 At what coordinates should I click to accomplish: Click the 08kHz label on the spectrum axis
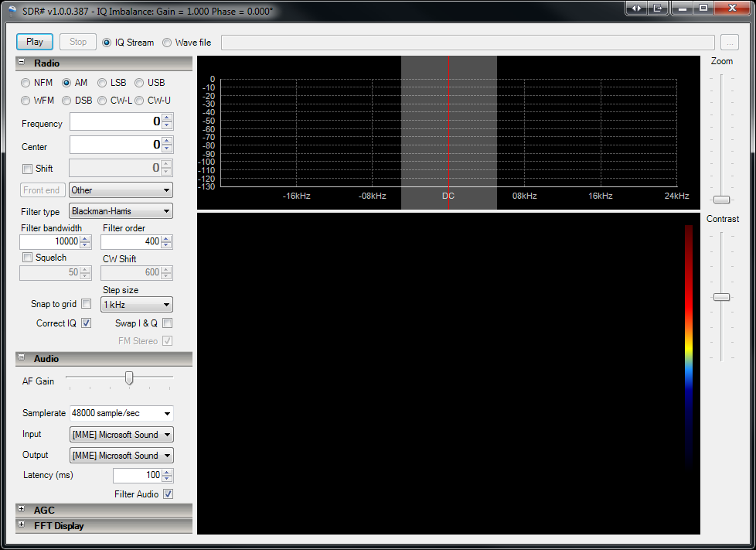click(x=524, y=196)
